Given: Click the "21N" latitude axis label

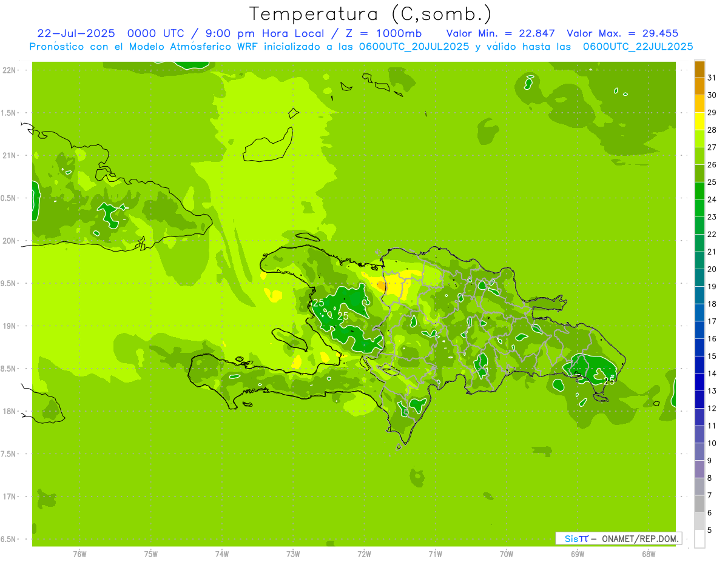Looking at the screenshot, I should coord(10,155).
